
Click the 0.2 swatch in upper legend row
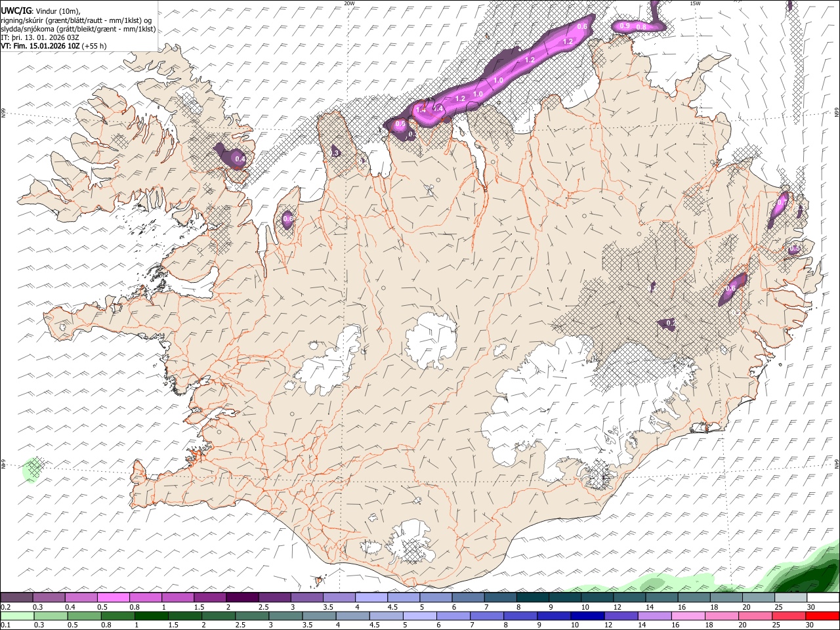coord(16,597)
